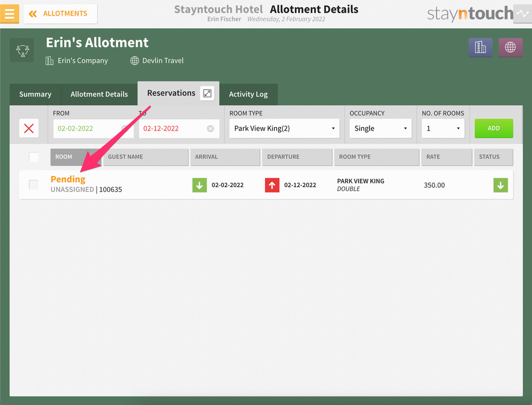Sort by Arrival column
532x405 pixels.
click(x=226, y=157)
